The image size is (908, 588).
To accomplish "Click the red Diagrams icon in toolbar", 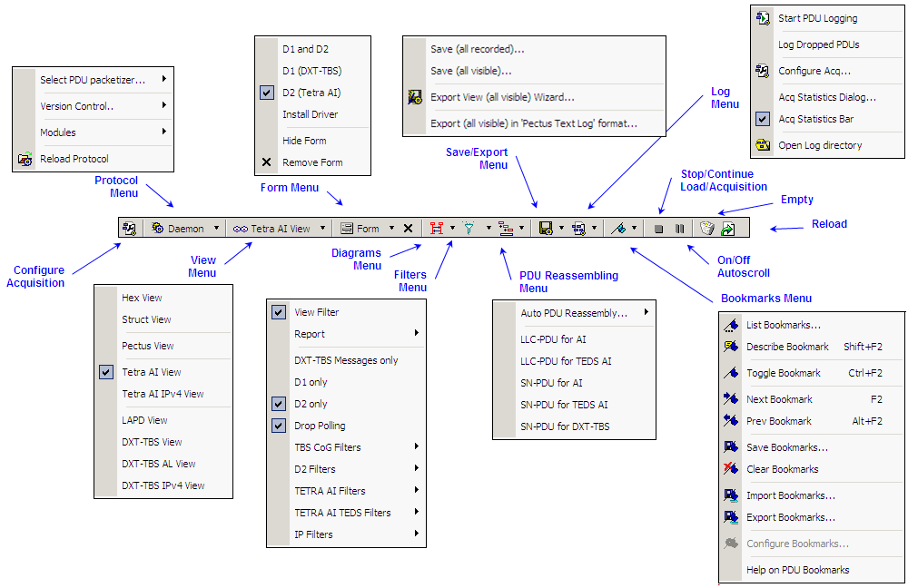I will [x=437, y=229].
